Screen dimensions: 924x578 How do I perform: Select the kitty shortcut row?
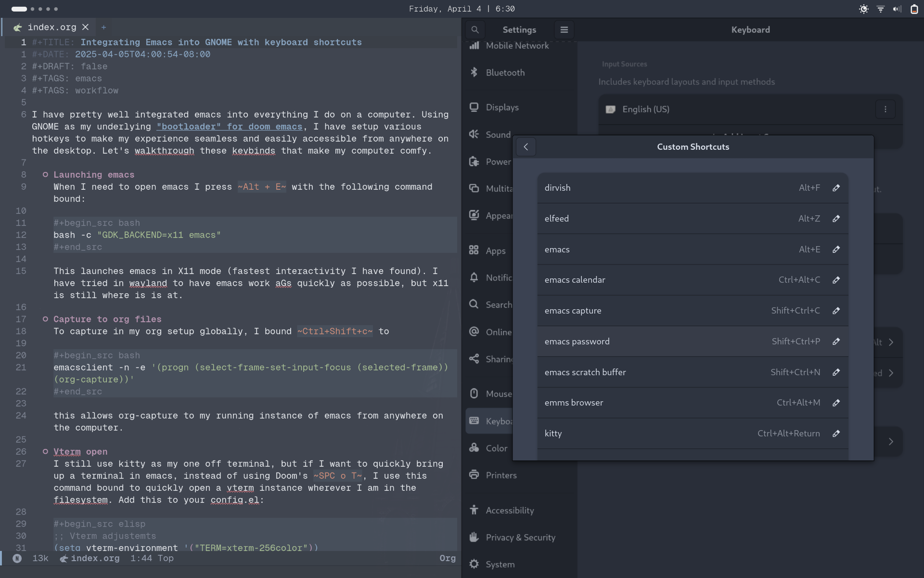coord(693,433)
